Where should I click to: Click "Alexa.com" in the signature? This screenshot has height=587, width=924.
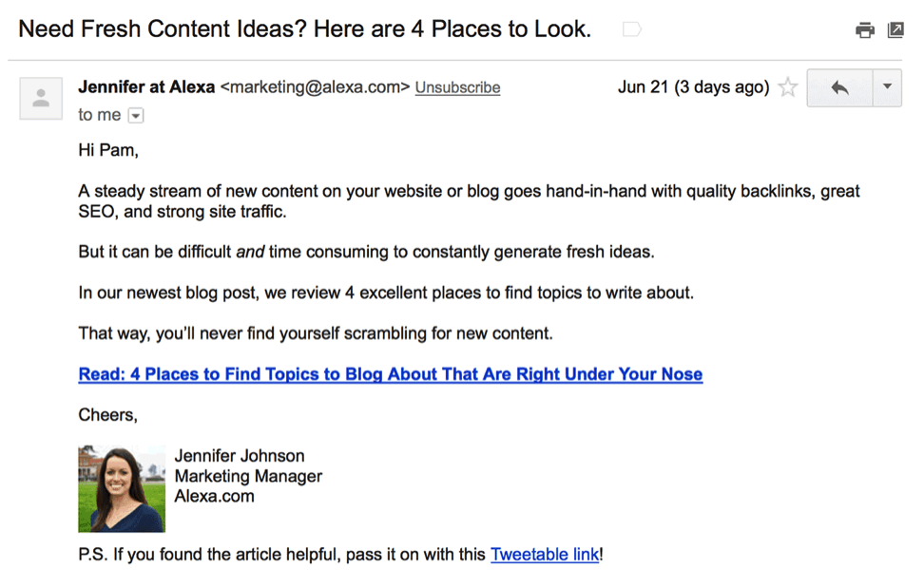[214, 496]
